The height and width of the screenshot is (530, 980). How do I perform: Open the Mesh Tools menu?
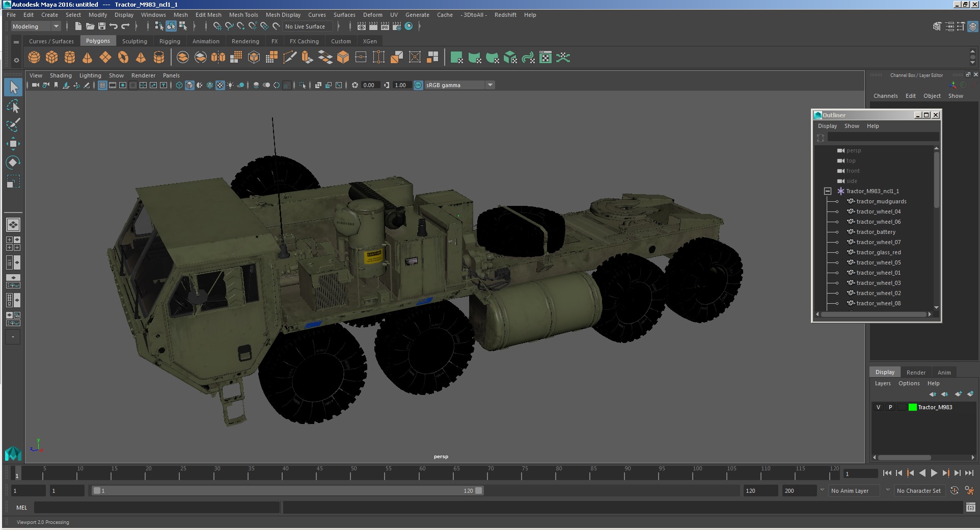(243, 15)
